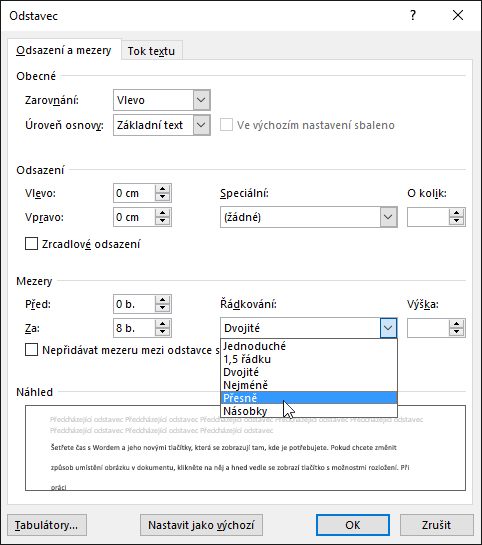
Task: Switch to the Tok textu tab
Action: pyautogui.click(x=152, y=51)
